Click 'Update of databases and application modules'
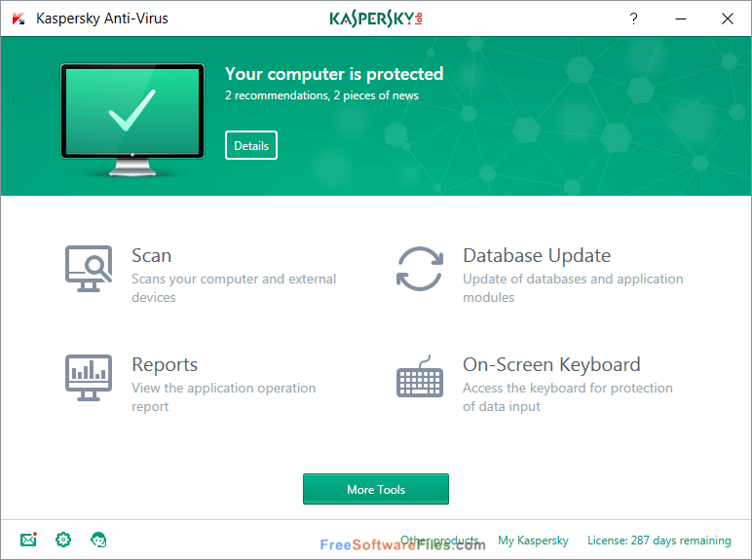This screenshot has width=752, height=560. click(x=573, y=288)
